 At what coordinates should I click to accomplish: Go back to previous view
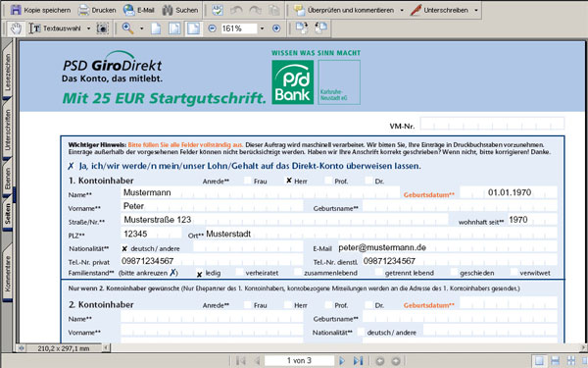click(380, 361)
